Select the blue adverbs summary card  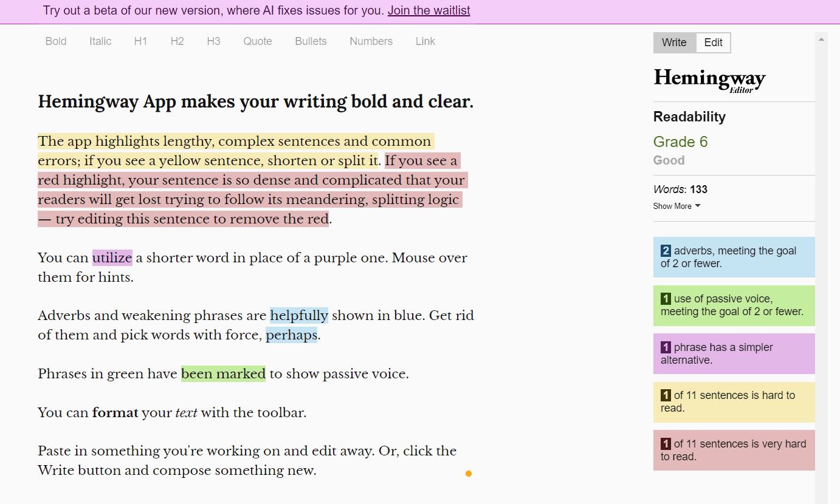point(734,257)
